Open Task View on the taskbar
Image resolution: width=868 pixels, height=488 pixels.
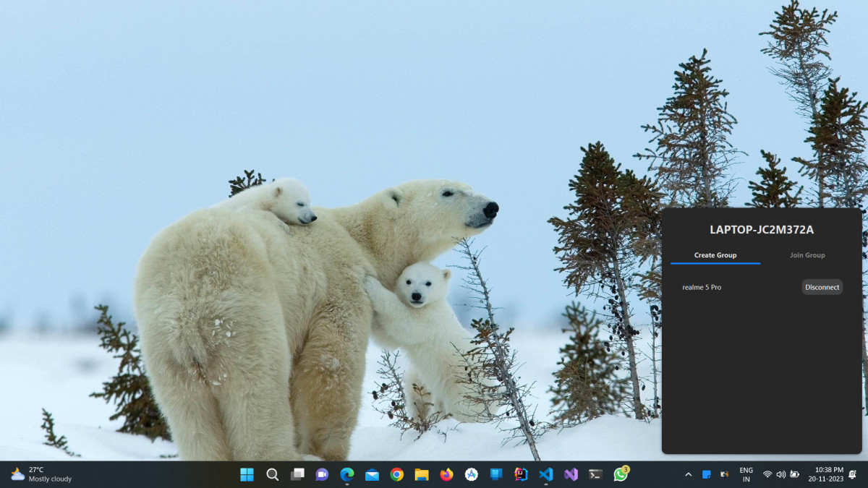[297, 474]
